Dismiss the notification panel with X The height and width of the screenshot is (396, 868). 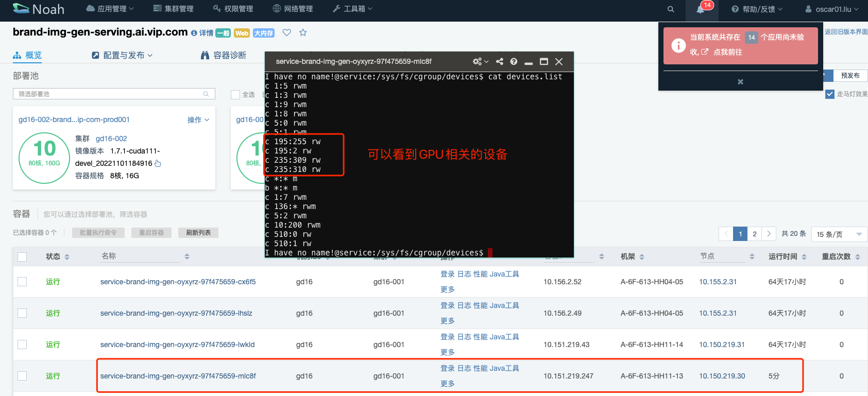click(x=740, y=81)
